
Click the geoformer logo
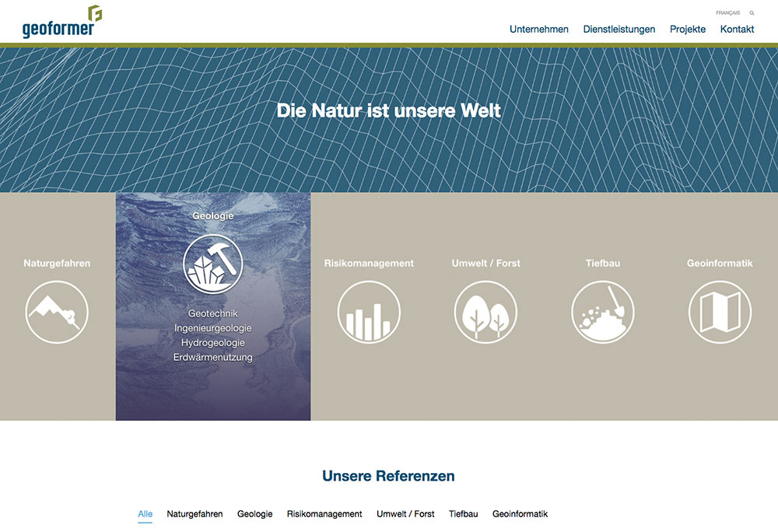(x=61, y=23)
